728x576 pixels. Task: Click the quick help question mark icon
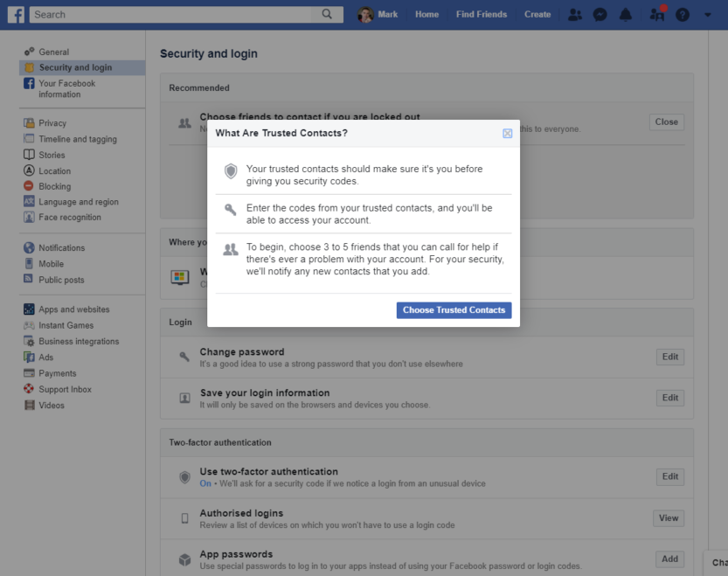682,15
